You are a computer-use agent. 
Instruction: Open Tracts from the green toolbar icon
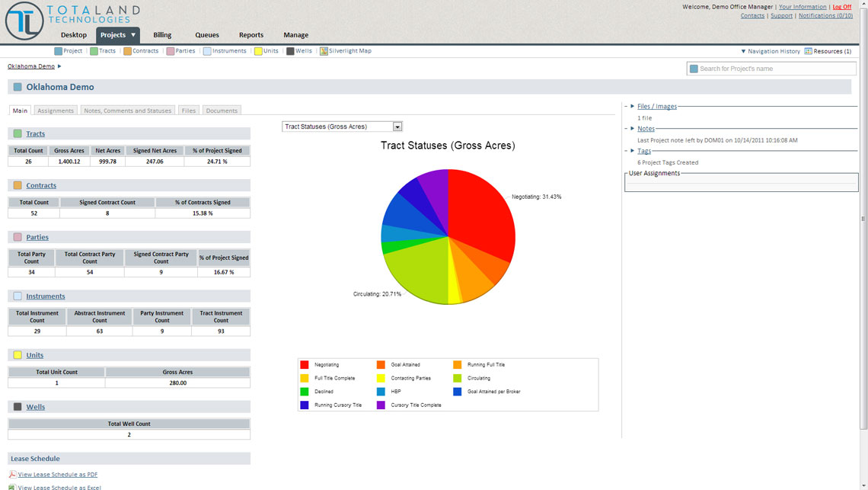(x=94, y=51)
